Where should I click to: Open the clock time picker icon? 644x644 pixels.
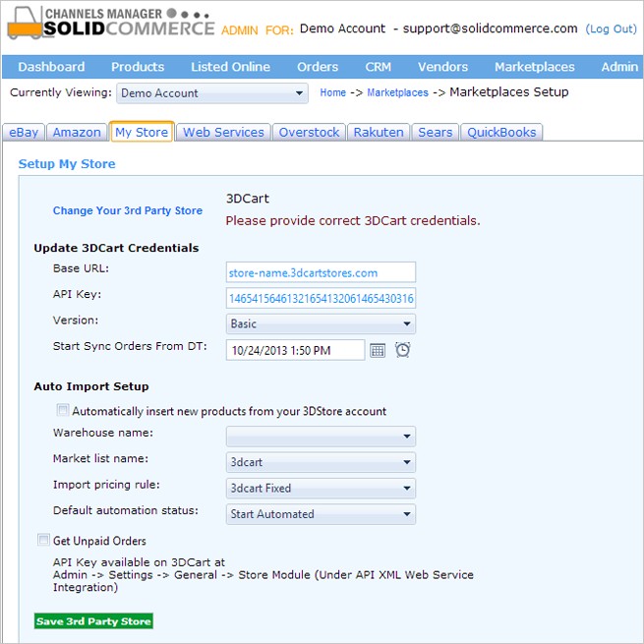coord(402,350)
